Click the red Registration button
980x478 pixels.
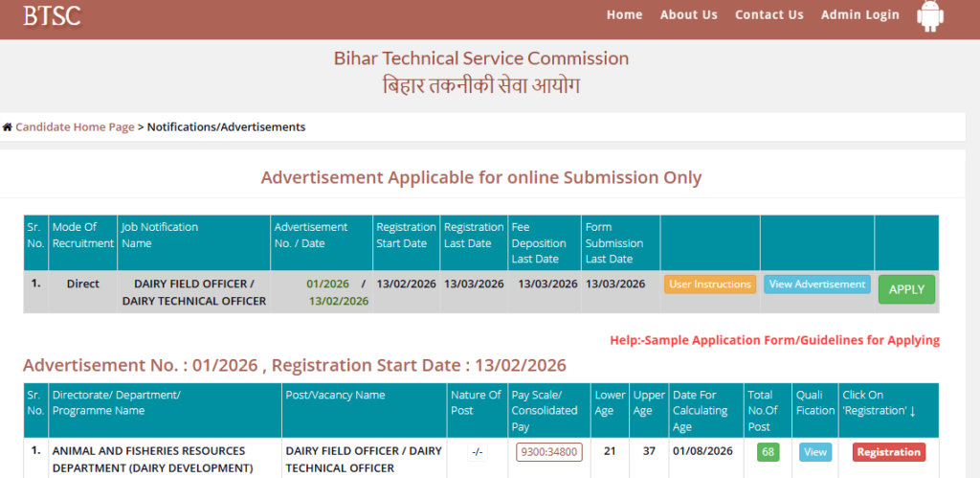[x=888, y=452]
